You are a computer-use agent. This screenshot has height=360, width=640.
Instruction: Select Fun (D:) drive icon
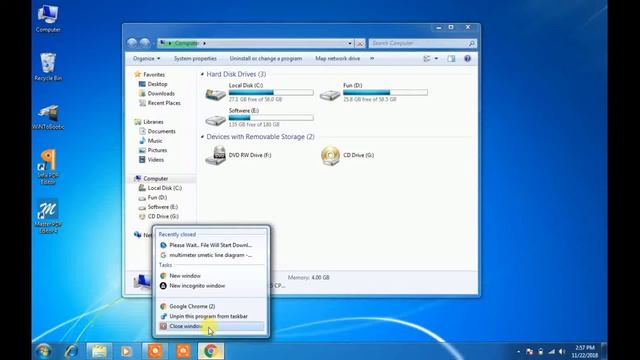click(330, 95)
